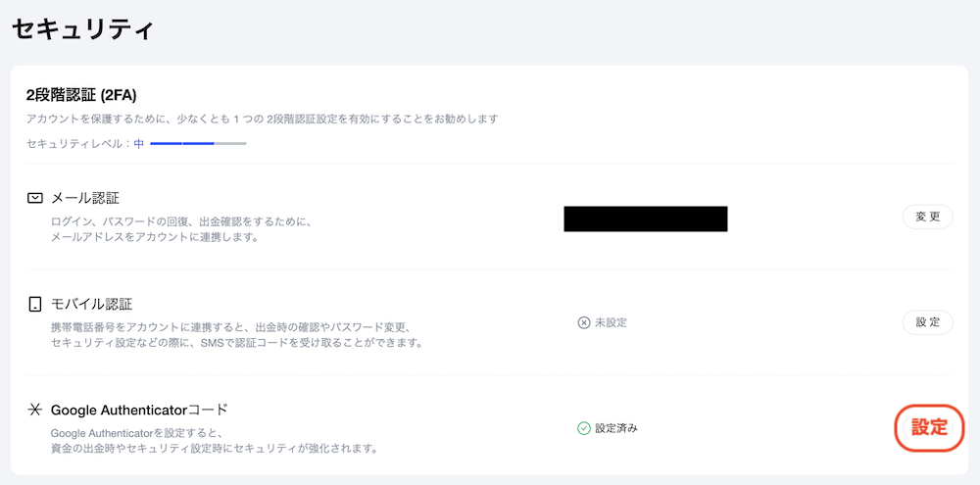Click the メール認証 title text

(x=85, y=199)
